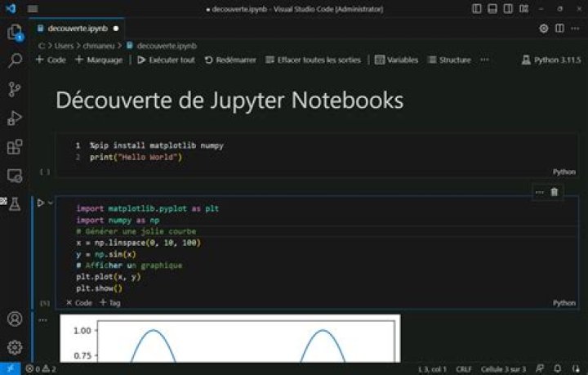Click the plt.plot(x, y) line
This screenshot has width=588, height=375.
109,277
